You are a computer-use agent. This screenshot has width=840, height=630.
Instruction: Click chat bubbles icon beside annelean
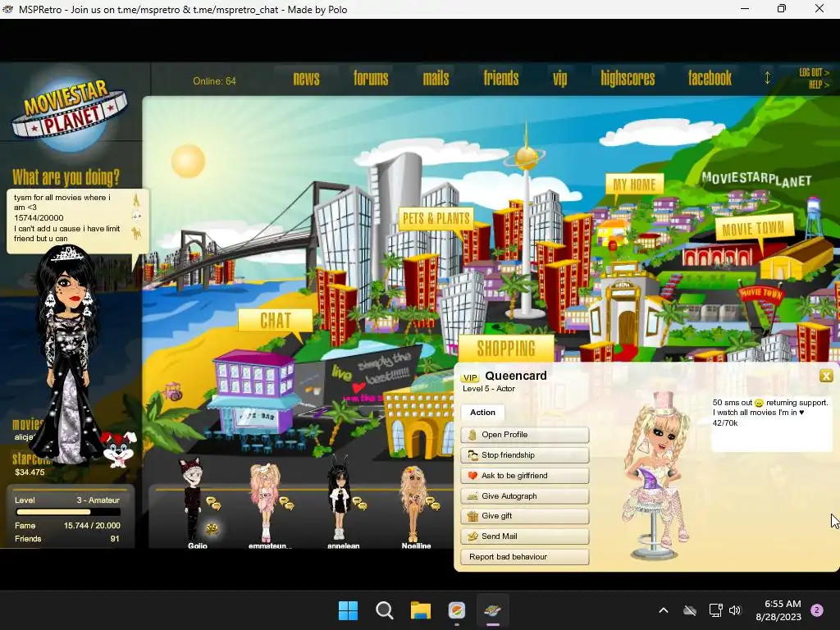359,504
